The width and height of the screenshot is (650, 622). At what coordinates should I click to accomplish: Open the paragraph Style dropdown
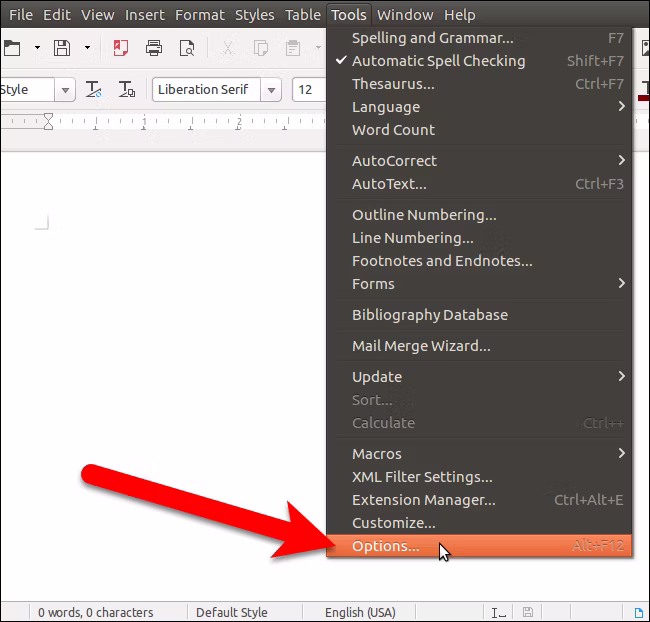(65, 90)
